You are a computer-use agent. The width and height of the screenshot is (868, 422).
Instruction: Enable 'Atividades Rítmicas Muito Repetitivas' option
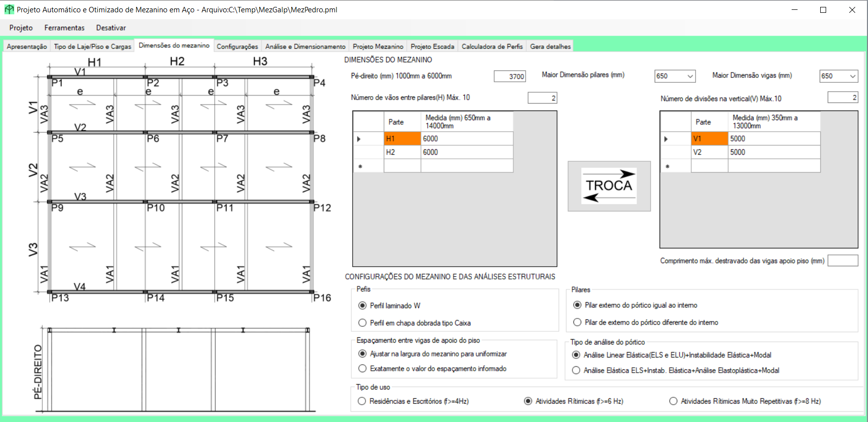tap(673, 401)
